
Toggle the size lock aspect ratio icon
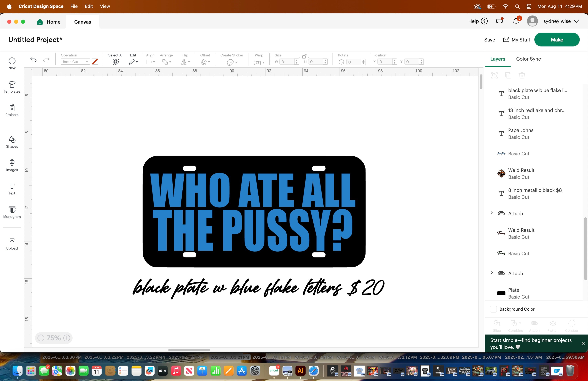(304, 56)
